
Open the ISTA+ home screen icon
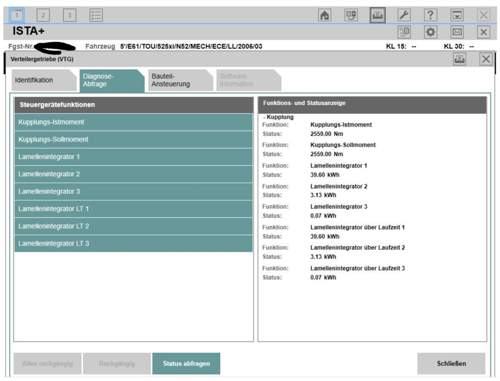tap(325, 15)
